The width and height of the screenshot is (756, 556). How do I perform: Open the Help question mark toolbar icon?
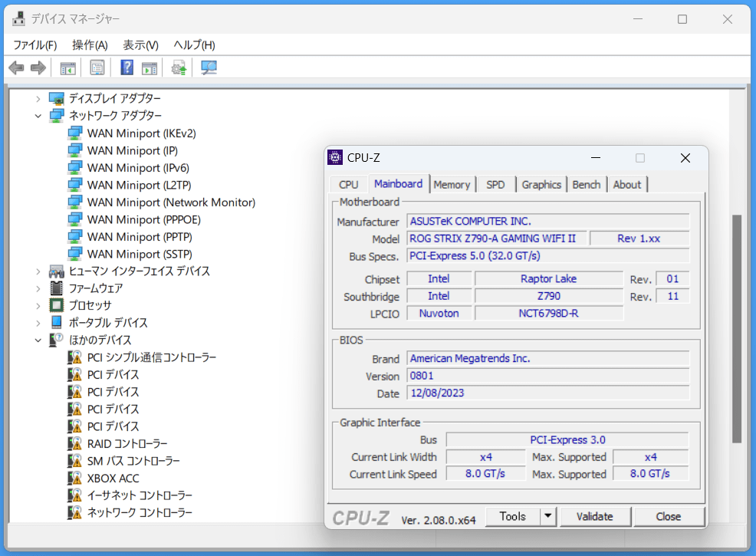click(127, 67)
